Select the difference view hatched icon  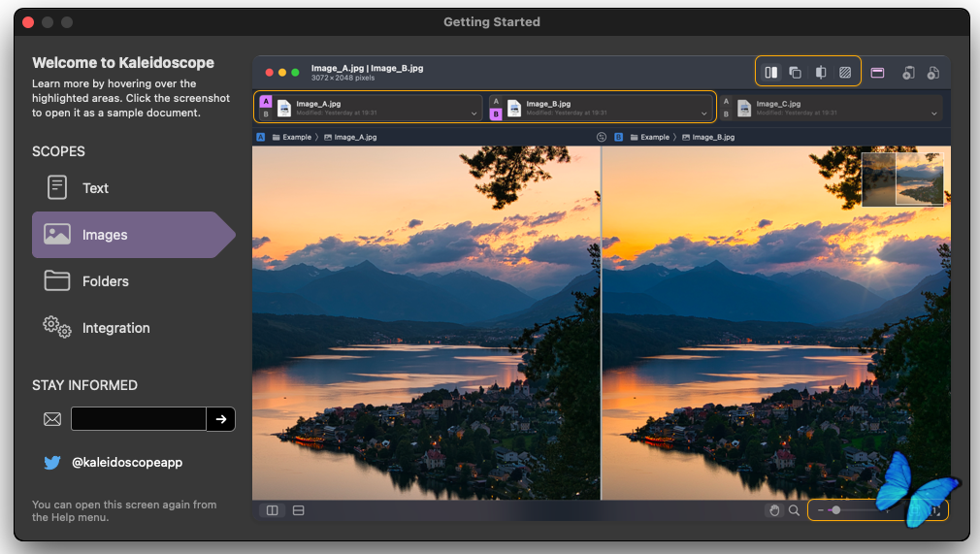click(845, 72)
